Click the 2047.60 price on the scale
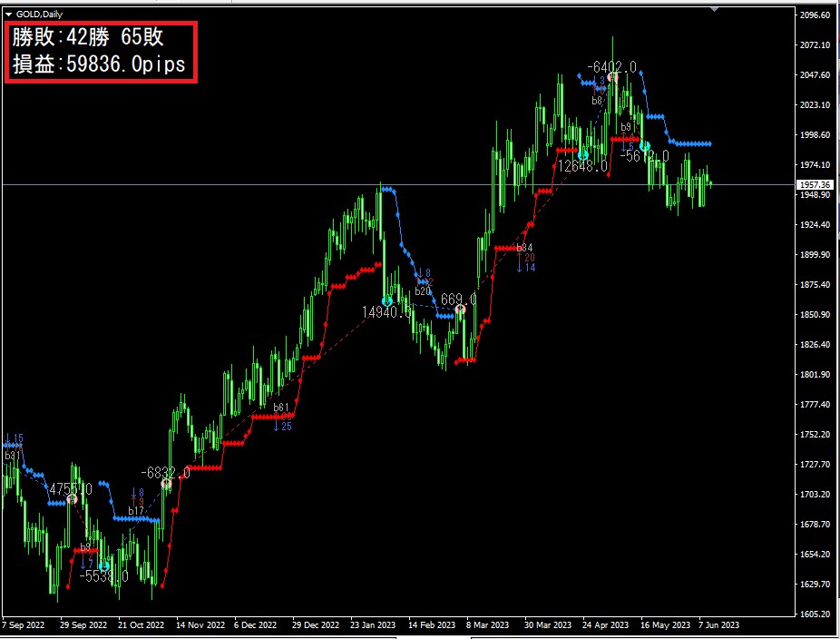840x639 pixels. click(815, 75)
